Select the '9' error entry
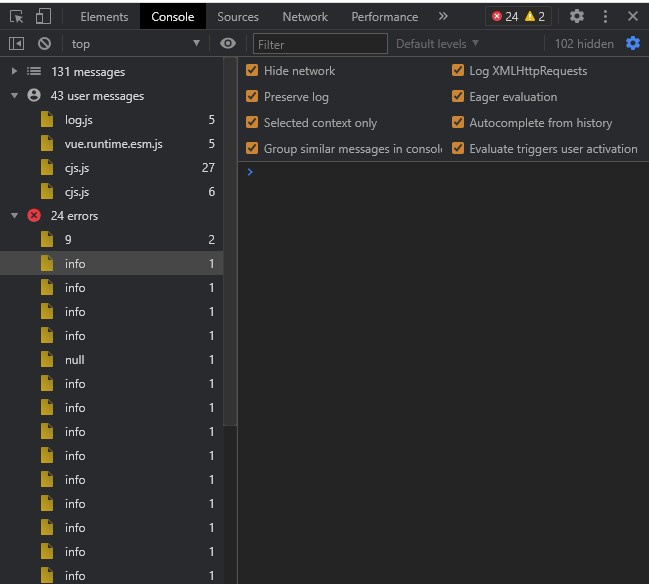 (x=112, y=240)
